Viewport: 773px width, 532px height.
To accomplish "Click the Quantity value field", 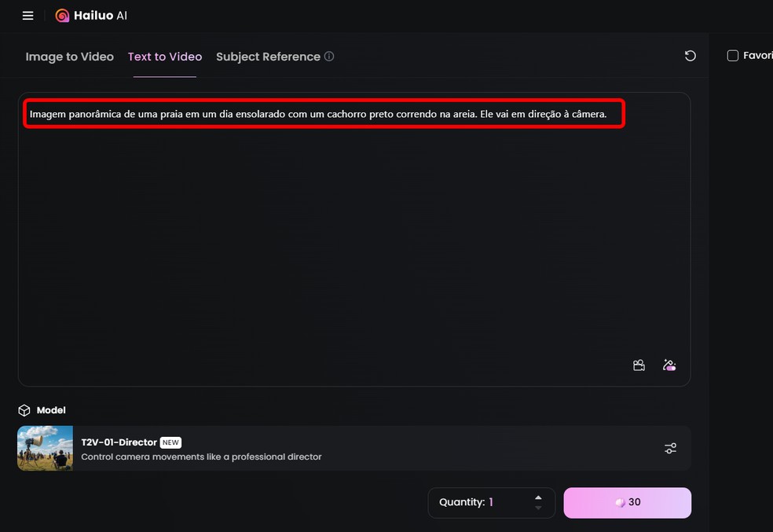I will pos(491,502).
